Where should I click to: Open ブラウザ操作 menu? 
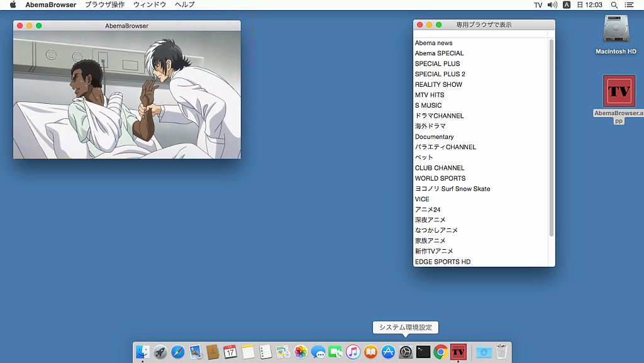(x=105, y=5)
